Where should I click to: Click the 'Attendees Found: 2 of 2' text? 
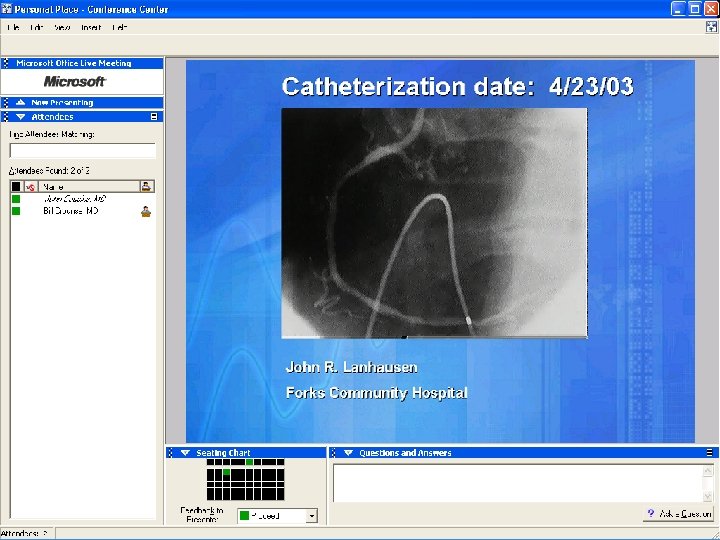pos(49,171)
